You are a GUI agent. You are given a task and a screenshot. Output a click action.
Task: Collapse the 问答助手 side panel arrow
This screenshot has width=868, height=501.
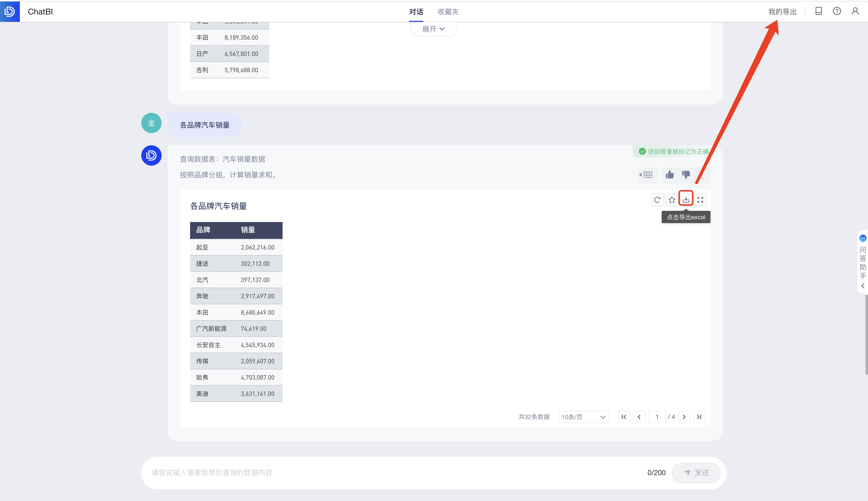pyautogui.click(x=862, y=286)
